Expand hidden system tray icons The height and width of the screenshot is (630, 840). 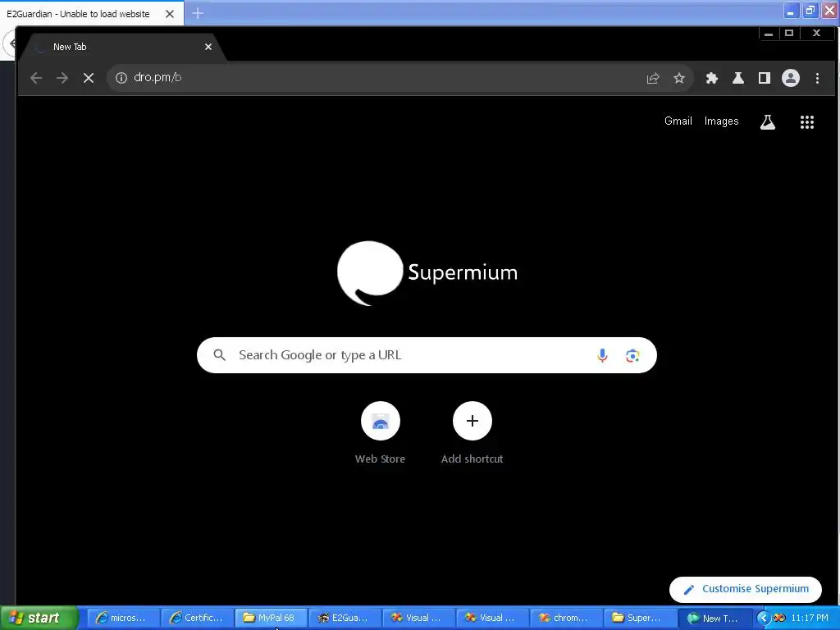763,619
